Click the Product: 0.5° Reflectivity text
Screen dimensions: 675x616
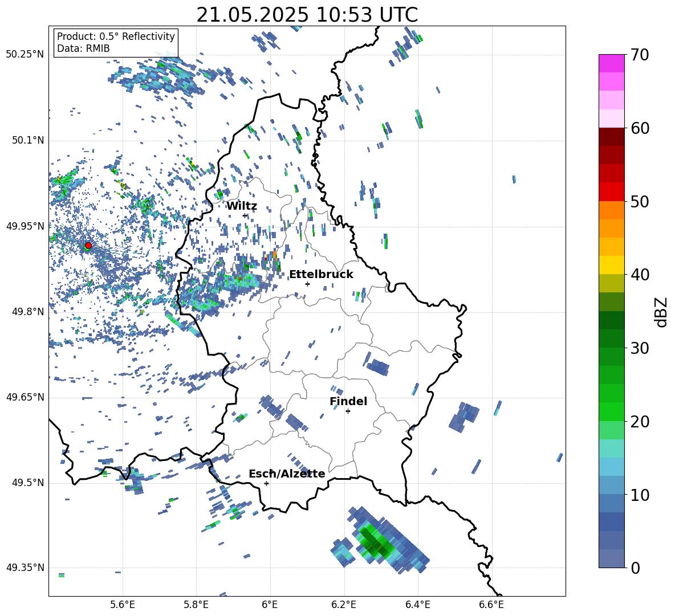(116, 36)
